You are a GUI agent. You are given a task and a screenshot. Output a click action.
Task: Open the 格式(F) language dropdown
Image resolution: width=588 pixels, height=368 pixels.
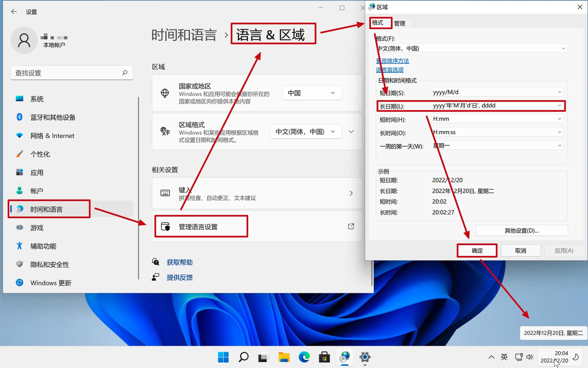pos(472,48)
